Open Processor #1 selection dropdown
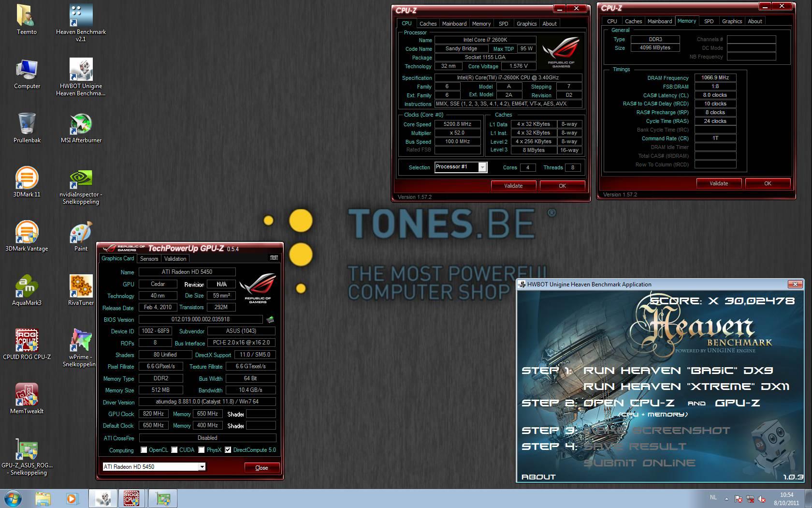 click(x=482, y=167)
